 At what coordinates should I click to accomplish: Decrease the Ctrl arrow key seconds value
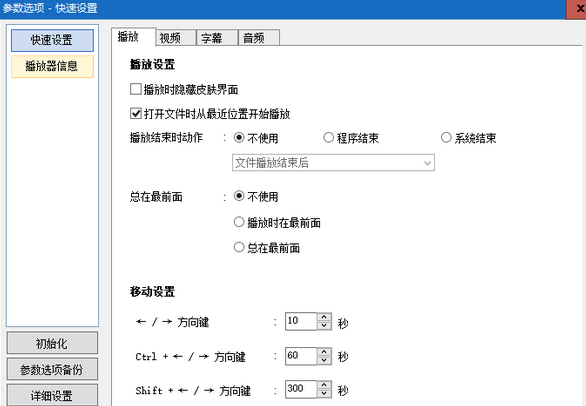click(x=324, y=360)
